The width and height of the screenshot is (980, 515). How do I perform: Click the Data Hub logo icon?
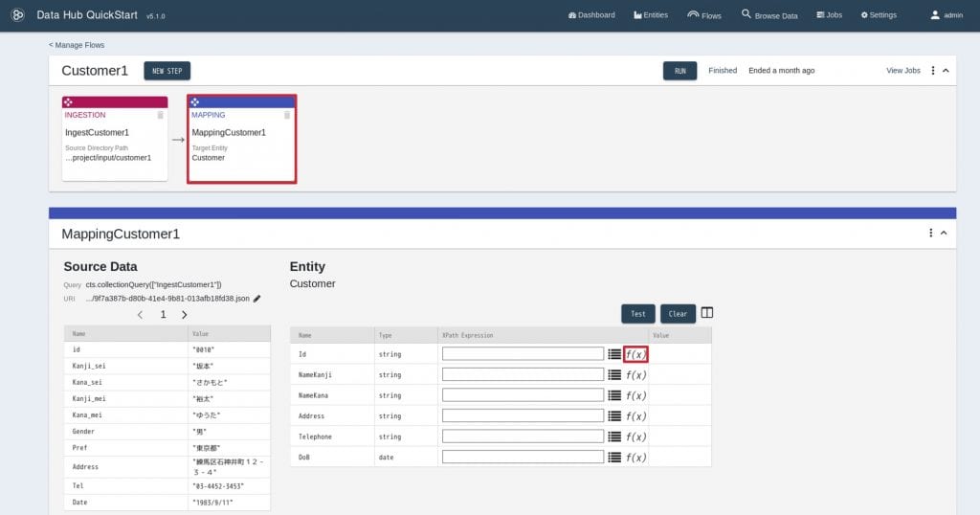pos(17,15)
